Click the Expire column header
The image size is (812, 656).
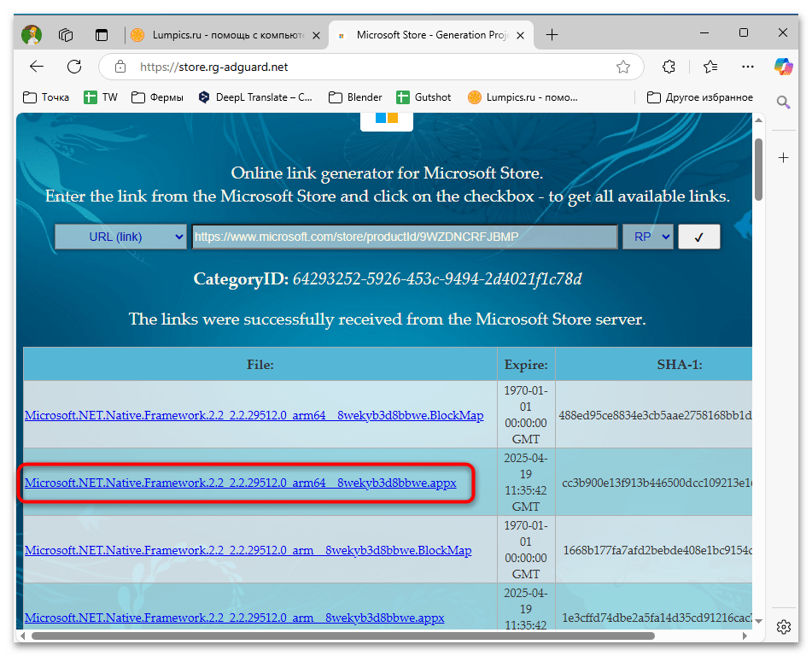(526, 365)
